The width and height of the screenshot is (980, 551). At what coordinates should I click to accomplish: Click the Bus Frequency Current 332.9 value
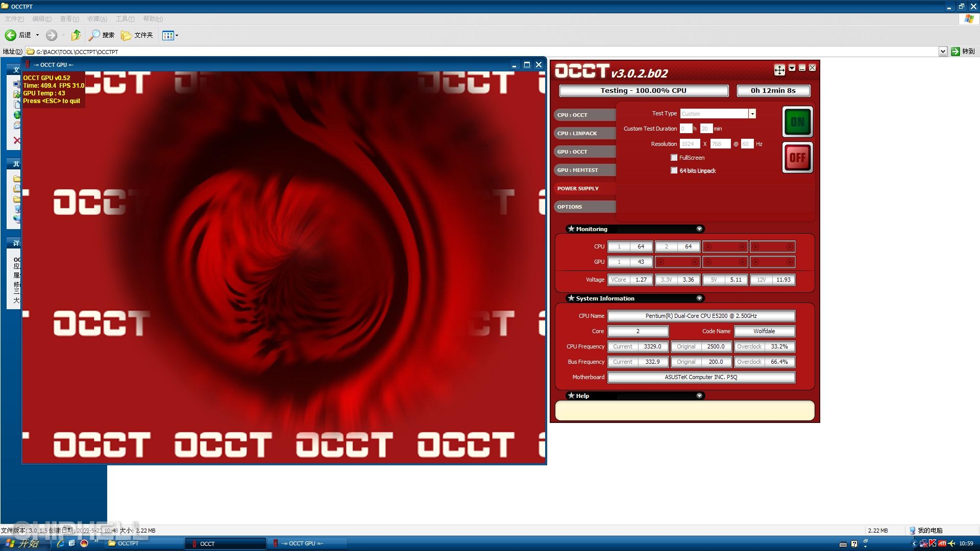point(652,362)
